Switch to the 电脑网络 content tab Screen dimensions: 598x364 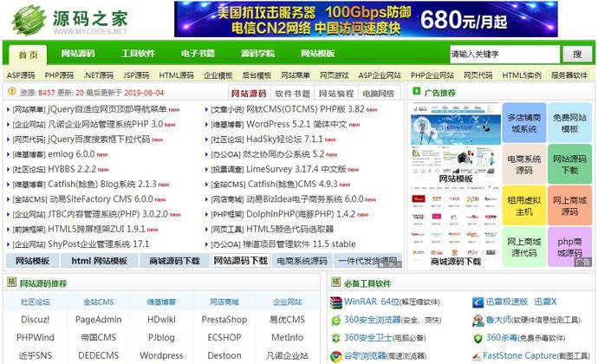pyautogui.click(x=379, y=93)
